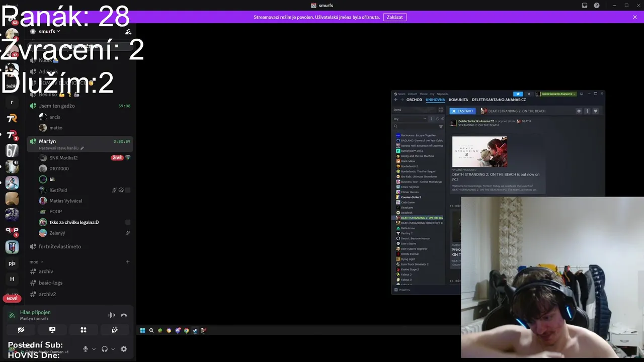644x362 pixels.
Task: Open Chrome from the streamed taskbar
Action: (186, 330)
